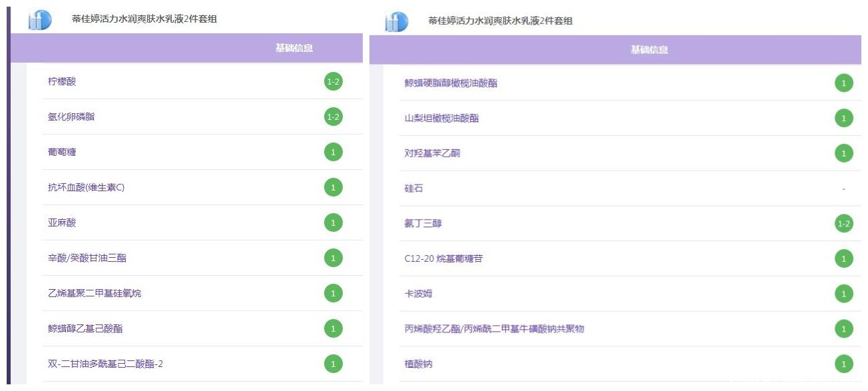Screen dimensions: 868x391
Task: Open the 鲸蜡醇乙基己酸酯 ingredient details
Action: 85,328
